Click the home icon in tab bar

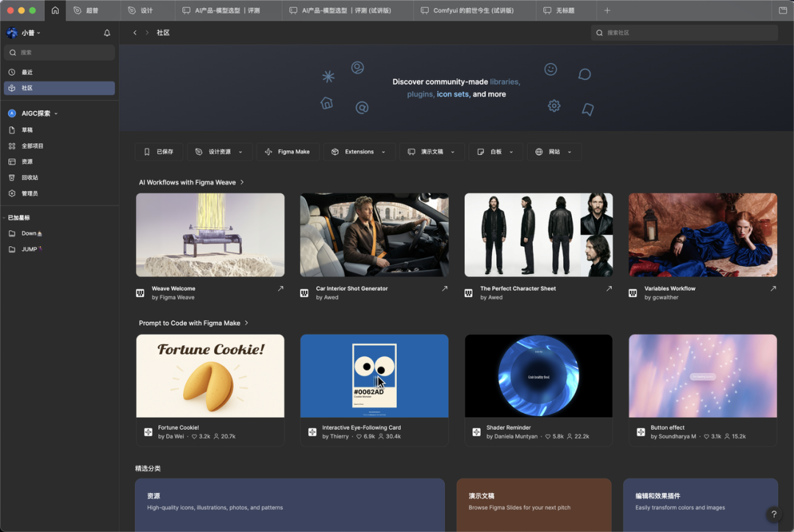pyautogui.click(x=55, y=10)
